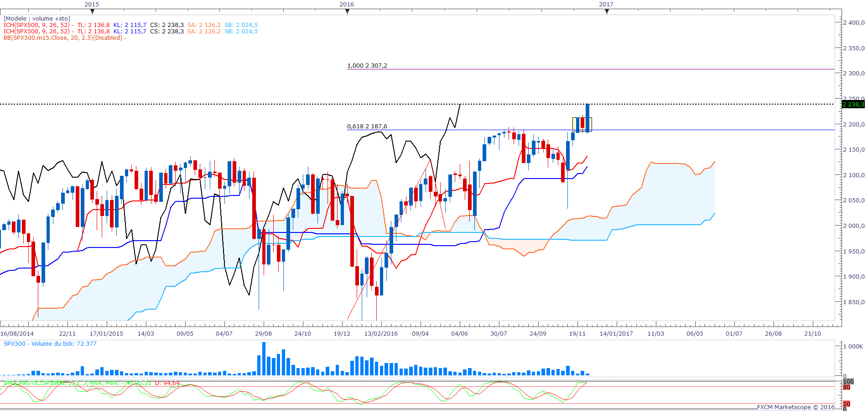Click the 14/01/2017 date on time axis
The width and height of the screenshot is (868, 411).
[616, 334]
